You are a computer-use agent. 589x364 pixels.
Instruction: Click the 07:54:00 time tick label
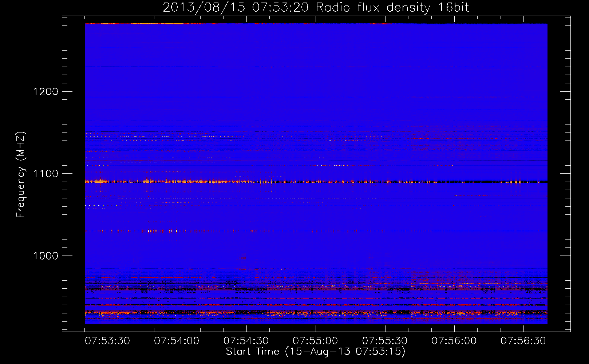[177, 341]
